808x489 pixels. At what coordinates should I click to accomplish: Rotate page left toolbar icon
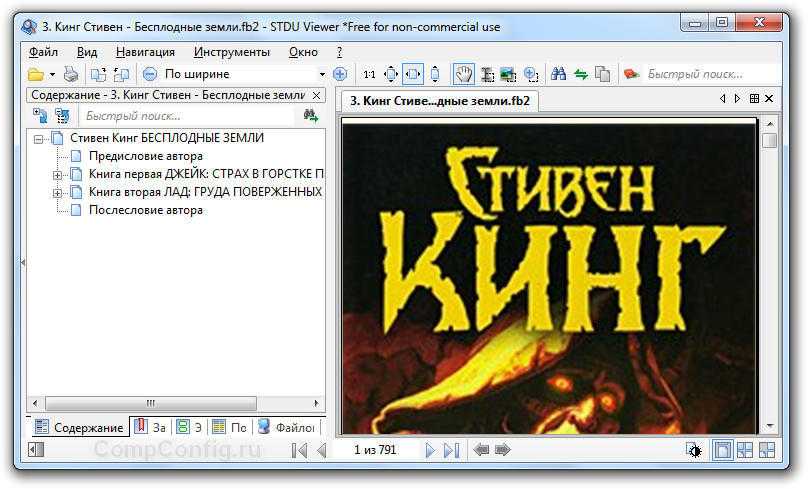[98, 75]
